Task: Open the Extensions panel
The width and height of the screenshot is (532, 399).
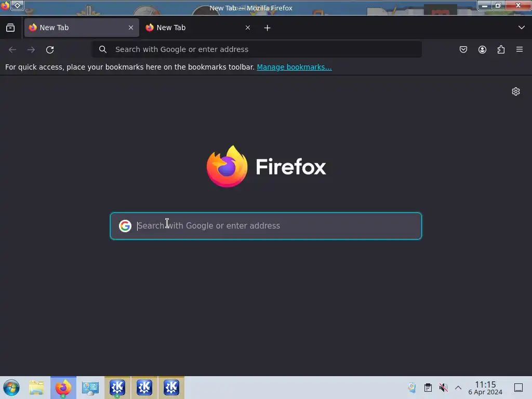Action: click(501, 49)
